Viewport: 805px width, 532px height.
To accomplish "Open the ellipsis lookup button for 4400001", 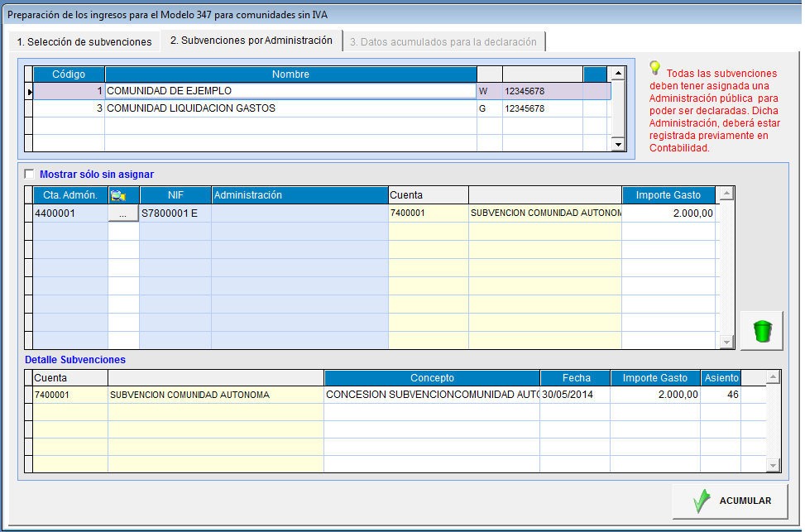I will tap(123, 213).
